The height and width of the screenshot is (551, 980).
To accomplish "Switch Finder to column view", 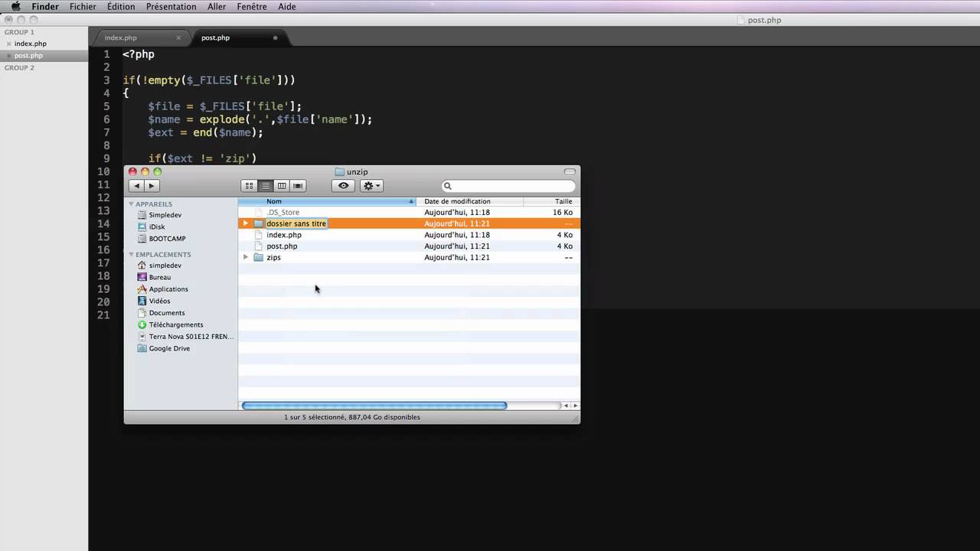I will [x=282, y=186].
